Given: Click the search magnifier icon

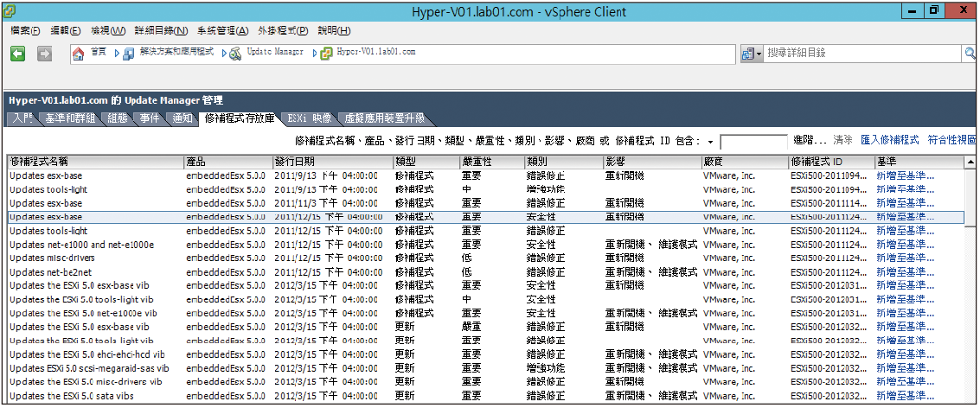Looking at the screenshot, I should (970, 54).
